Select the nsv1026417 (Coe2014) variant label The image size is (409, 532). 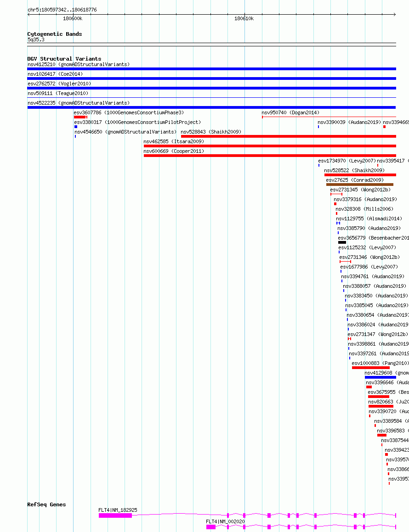point(55,74)
